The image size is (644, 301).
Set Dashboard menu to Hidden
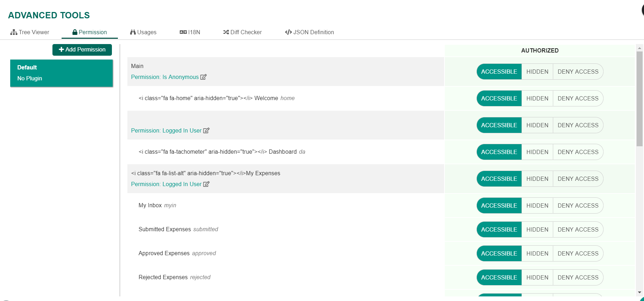click(x=537, y=152)
